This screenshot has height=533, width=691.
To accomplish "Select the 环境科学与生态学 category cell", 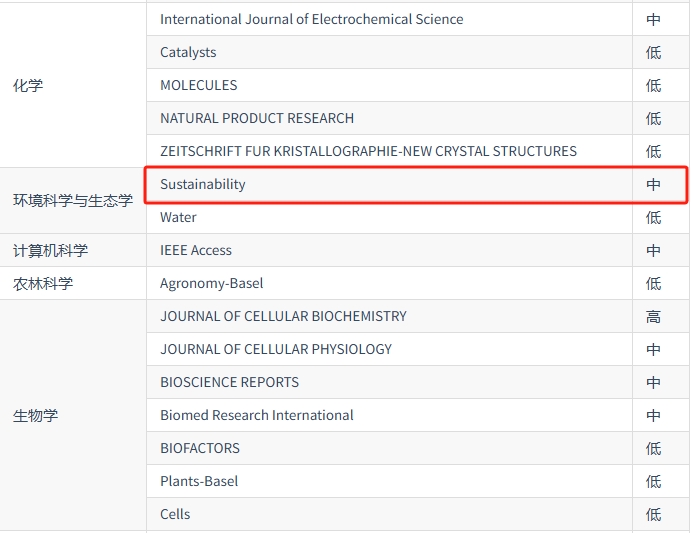I will 73,200.
